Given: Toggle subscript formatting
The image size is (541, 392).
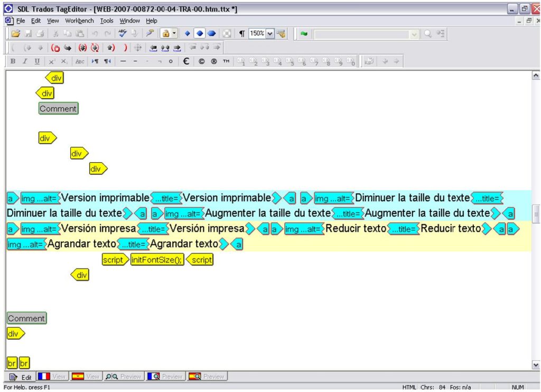Looking at the screenshot, I should pos(64,61).
